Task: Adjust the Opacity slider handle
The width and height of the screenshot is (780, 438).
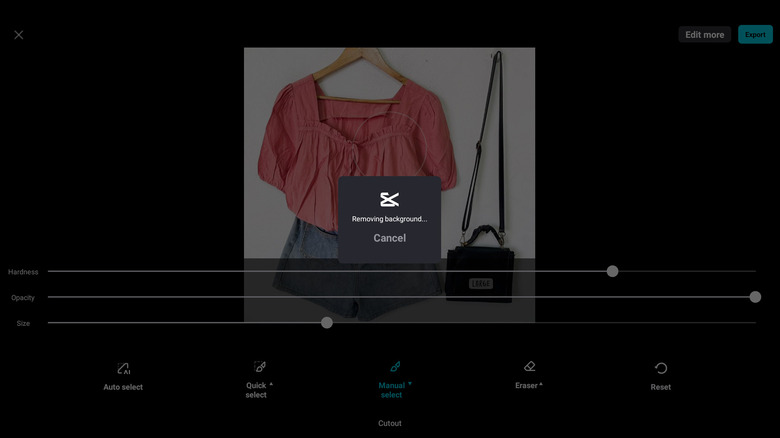Action: (755, 297)
